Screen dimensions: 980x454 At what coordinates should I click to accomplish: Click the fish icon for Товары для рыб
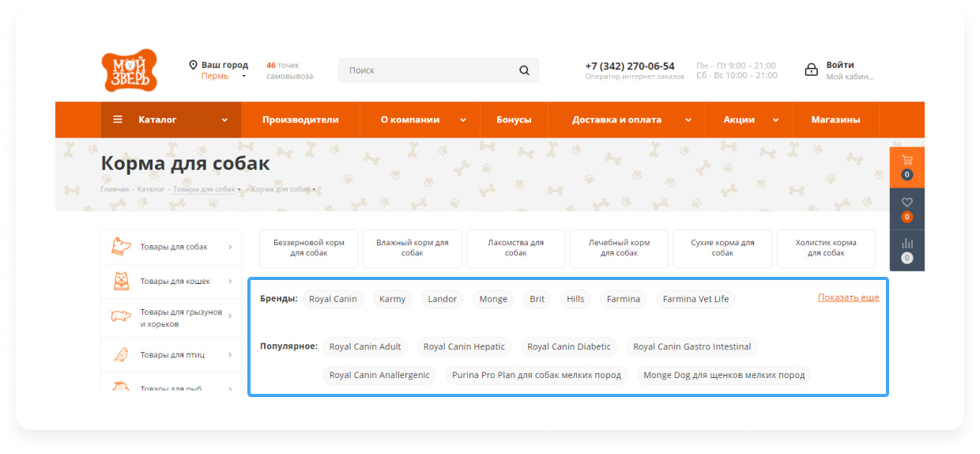click(x=121, y=388)
